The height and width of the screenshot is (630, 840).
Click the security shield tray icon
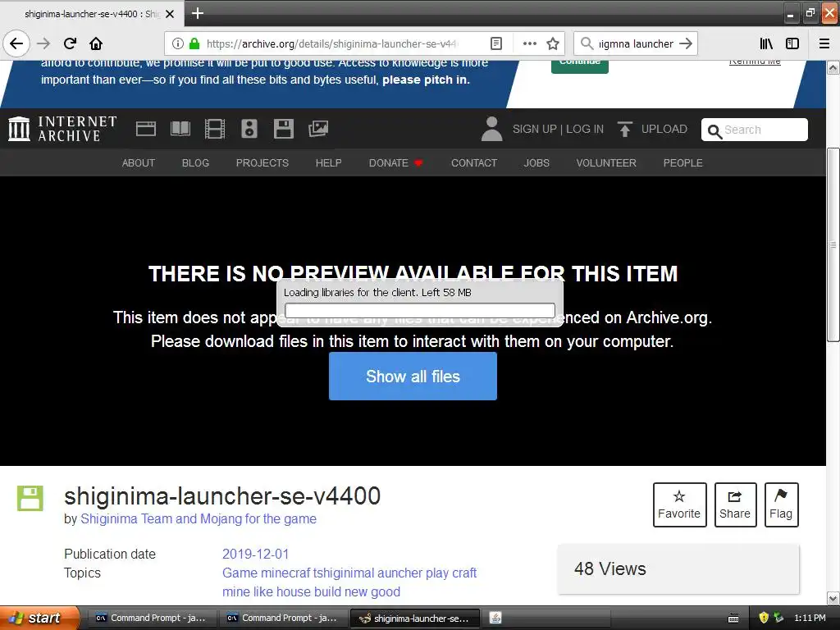click(764, 618)
